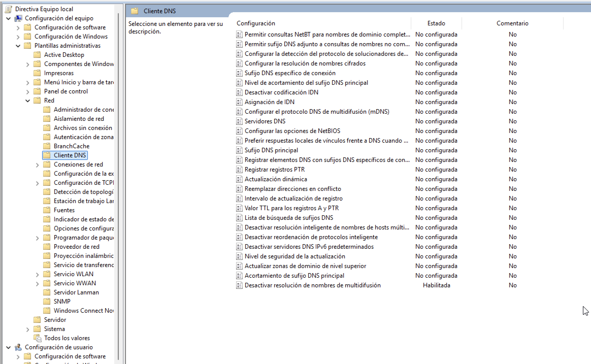The image size is (591, 364).
Task: Click the Desactivar codificación IDN policy icon
Action: coord(239,92)
